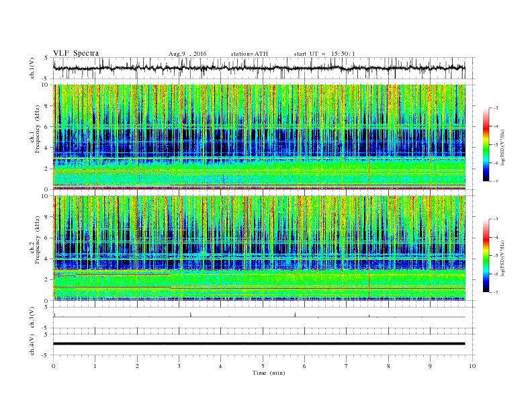532x411 pixels.
Task: Click the "-3" label on ch.1 colorbar
Action: [495, 108]
